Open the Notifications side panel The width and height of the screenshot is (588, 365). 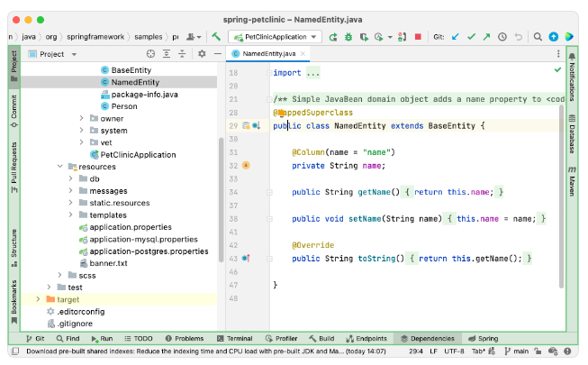[x=572, y=78]
